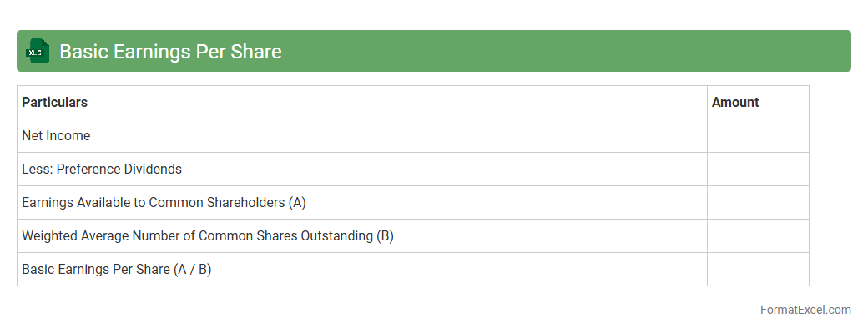Click the 'Net Income' row label
The image size is (868, 334).
click(x=56, y=136)
